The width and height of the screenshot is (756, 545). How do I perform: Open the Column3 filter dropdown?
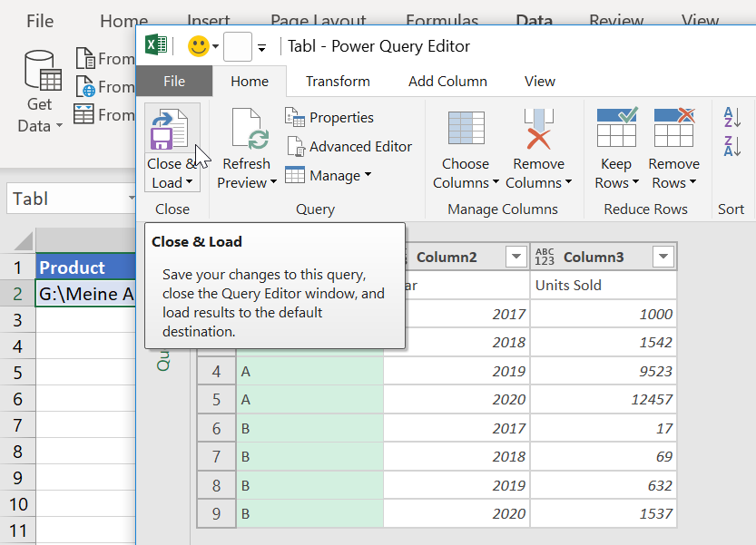pos(663,258)
